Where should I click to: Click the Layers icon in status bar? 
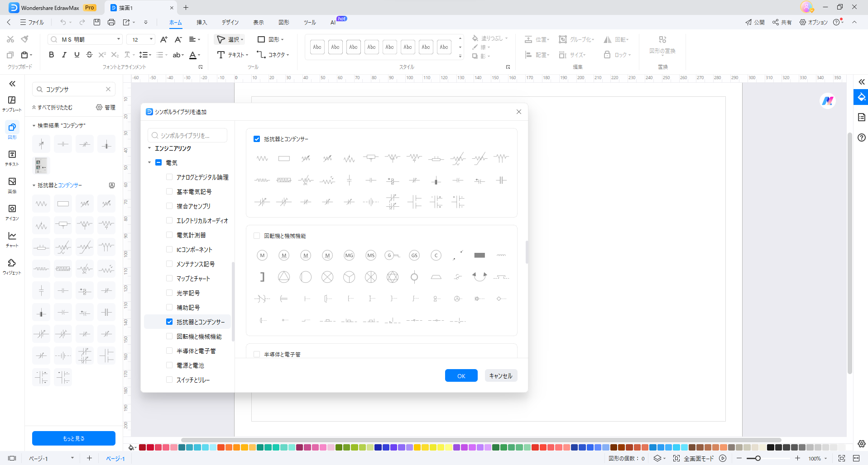coord(657,458)
